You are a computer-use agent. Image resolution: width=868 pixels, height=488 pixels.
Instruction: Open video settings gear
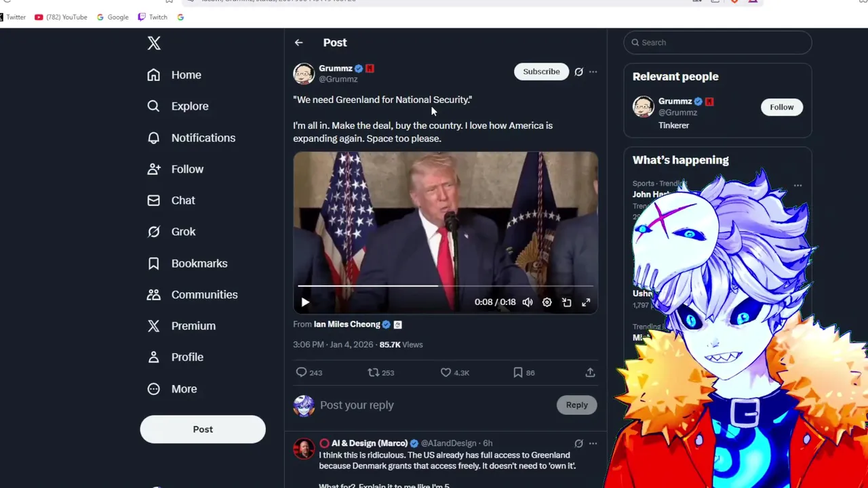[x=547, y=302]
